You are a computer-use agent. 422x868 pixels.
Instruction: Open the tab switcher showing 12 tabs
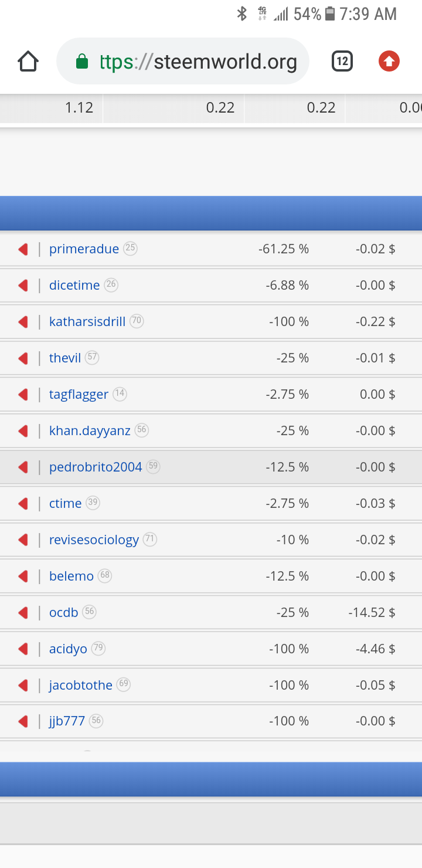click(x=342, y=61)
